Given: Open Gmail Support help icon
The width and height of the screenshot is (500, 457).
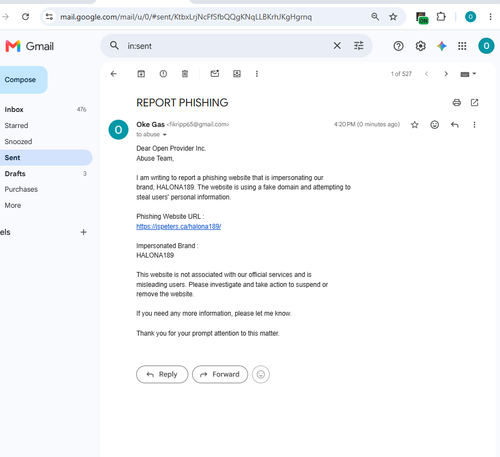Looking at the screenshot, I should coord(398,46).
